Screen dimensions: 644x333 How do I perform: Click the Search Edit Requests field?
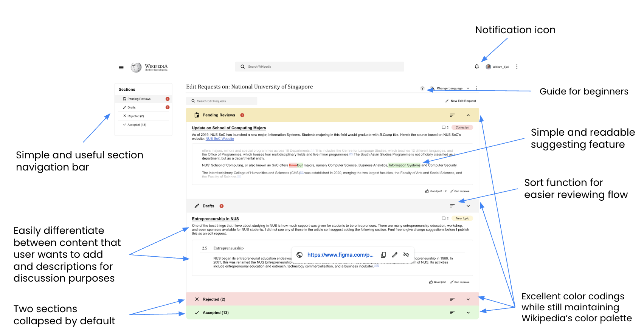click(222, 101)
